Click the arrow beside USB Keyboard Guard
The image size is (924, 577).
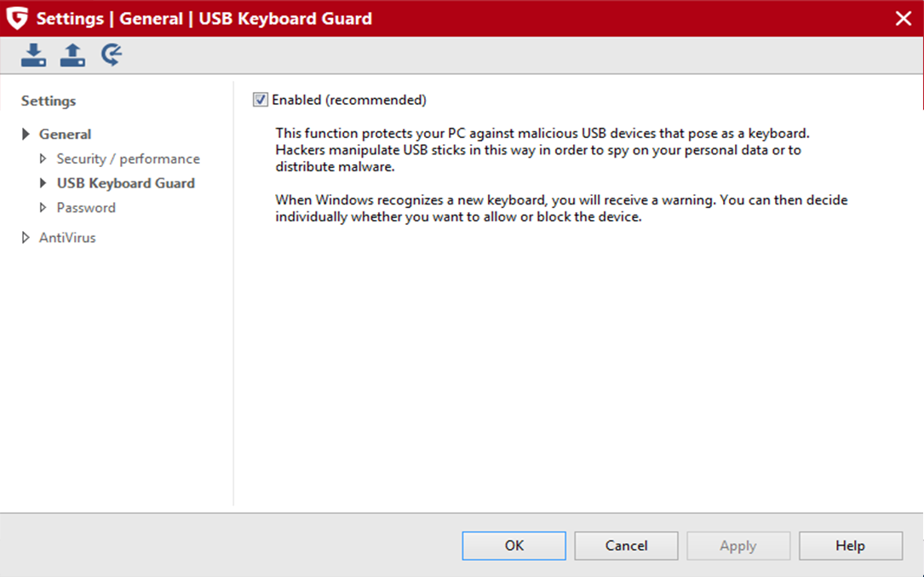click(x=43, y=183)
